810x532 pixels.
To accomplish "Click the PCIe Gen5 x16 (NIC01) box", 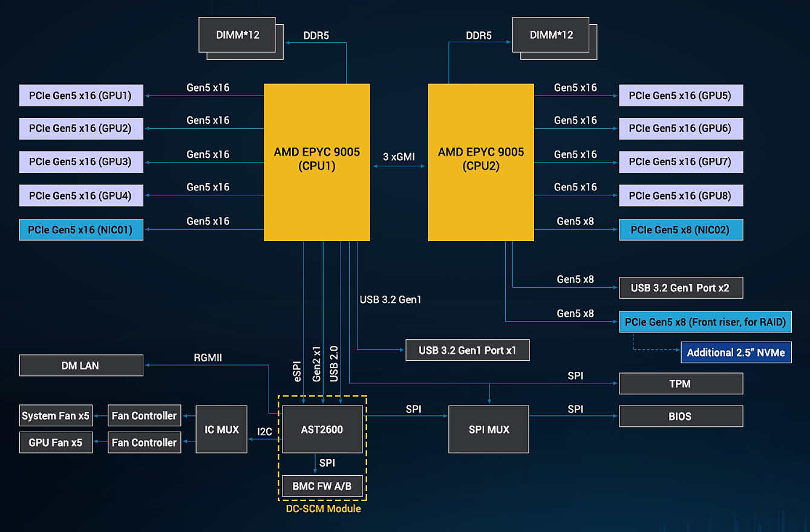I will pos(81,230).
